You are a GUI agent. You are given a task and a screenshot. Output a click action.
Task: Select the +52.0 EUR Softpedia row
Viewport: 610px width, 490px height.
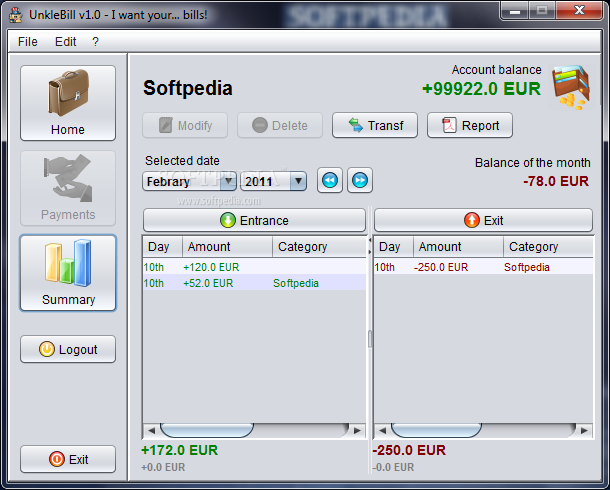[x=254, y=283]
